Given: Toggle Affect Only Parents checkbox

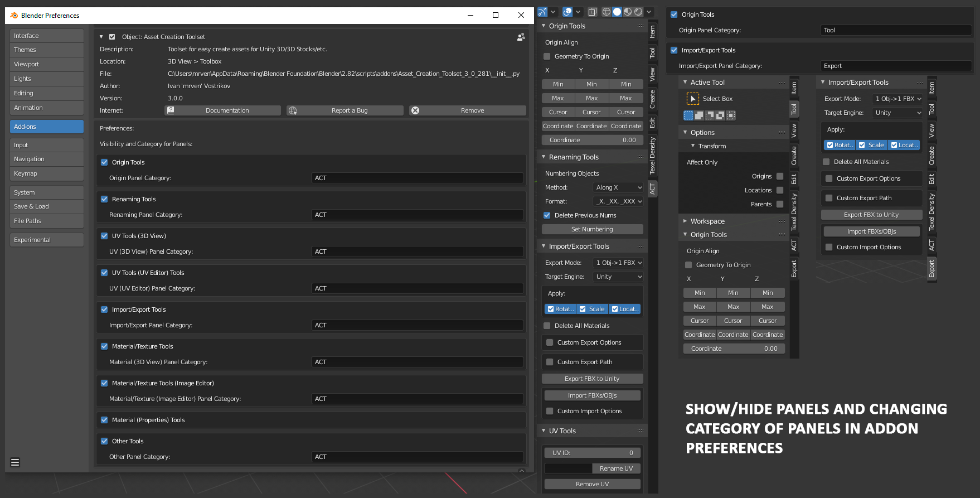Looking at the screenshot, I should click(780, 204).
